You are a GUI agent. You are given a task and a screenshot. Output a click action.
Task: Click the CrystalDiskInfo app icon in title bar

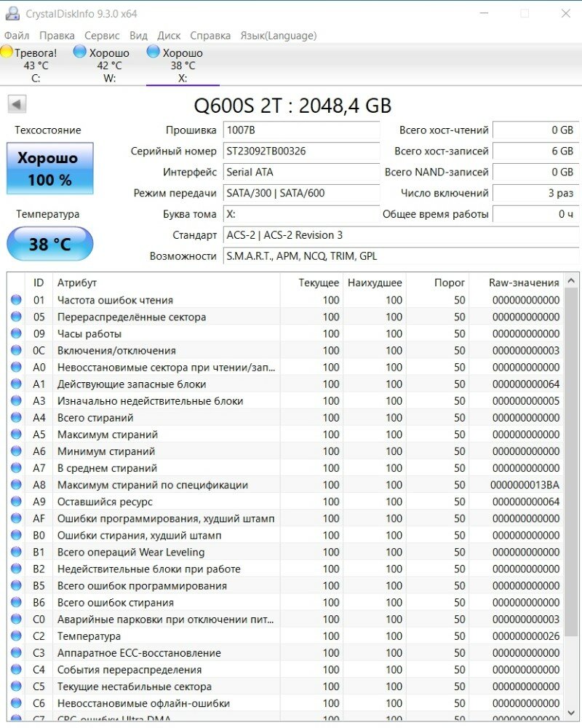[x=12, y=13]
